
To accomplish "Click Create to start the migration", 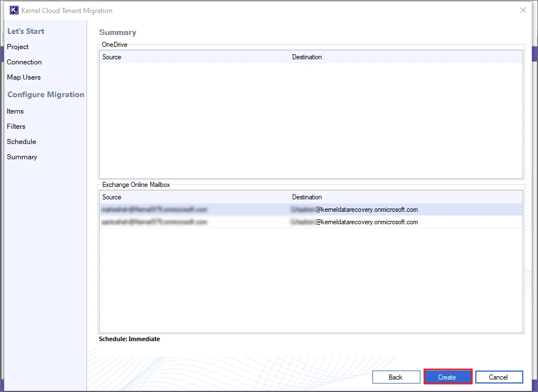I will [x=448, y=377].
